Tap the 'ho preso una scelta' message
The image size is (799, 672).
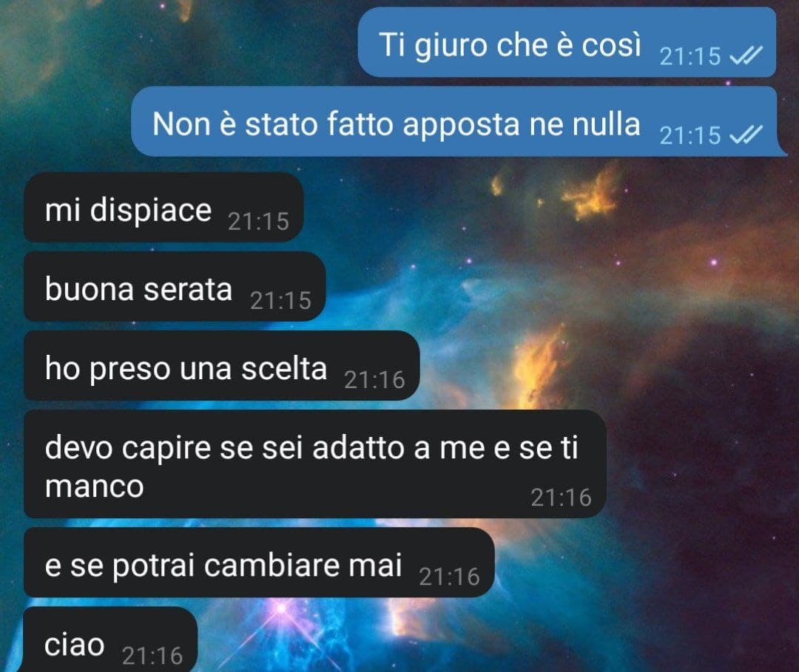pyautogui.click(x=222, y=365)
